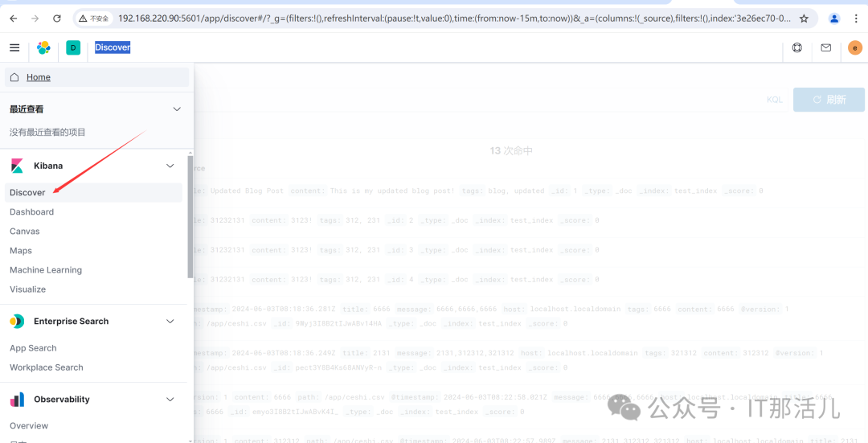
Task: Open Visualize in the Kibana menu
Action: [x=27, y=289]
